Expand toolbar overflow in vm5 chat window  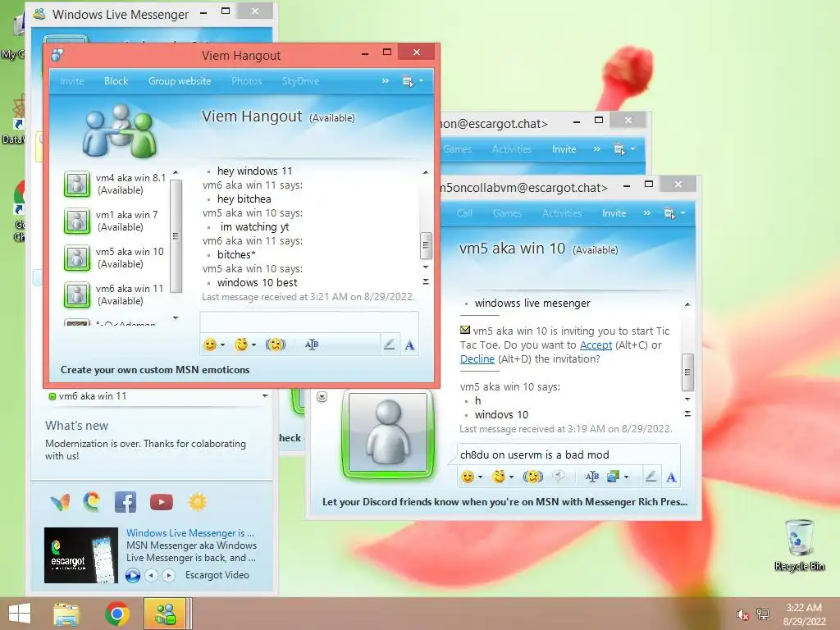647,212
